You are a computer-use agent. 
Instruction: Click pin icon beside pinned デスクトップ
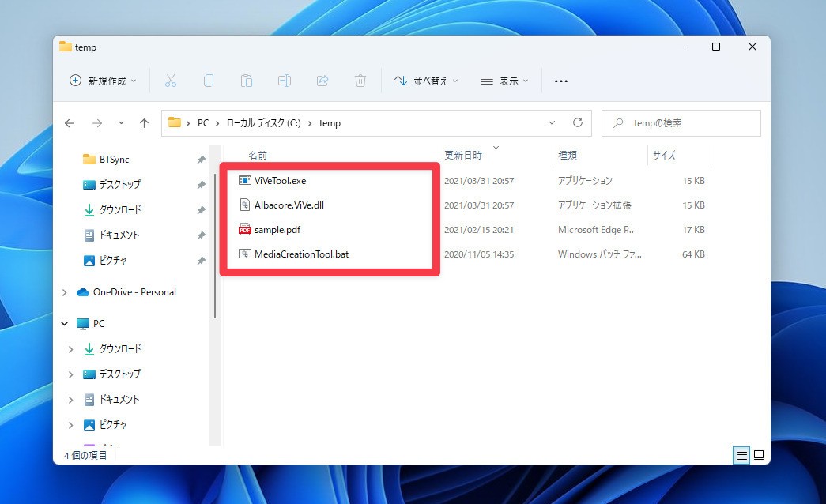pos(202,185)
